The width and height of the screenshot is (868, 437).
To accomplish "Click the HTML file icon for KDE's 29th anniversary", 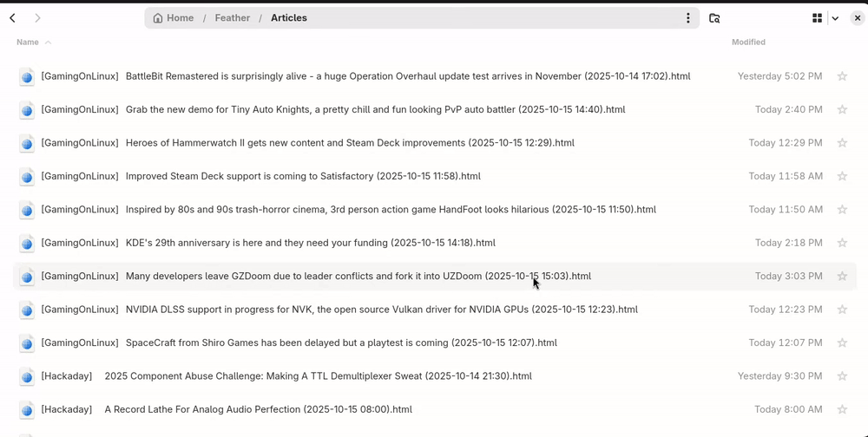I will coord(27,244).
